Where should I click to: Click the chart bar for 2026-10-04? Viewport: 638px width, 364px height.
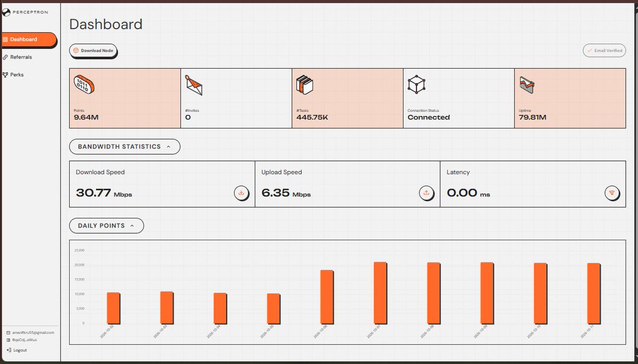coord(220,308)
